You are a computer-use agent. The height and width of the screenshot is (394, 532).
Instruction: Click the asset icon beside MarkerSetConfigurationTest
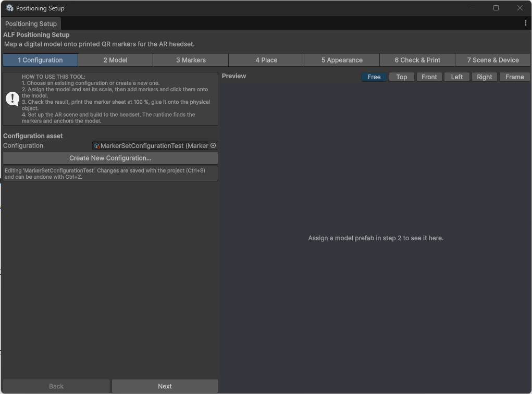[97, 146]
